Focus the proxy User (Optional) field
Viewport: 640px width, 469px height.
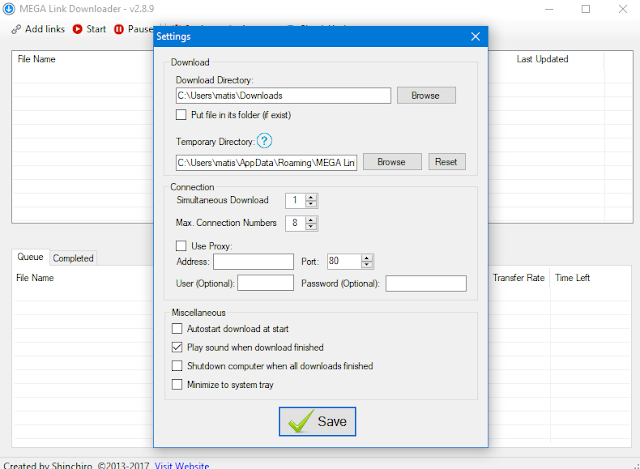pyautogui.click(x=265, y=283)
